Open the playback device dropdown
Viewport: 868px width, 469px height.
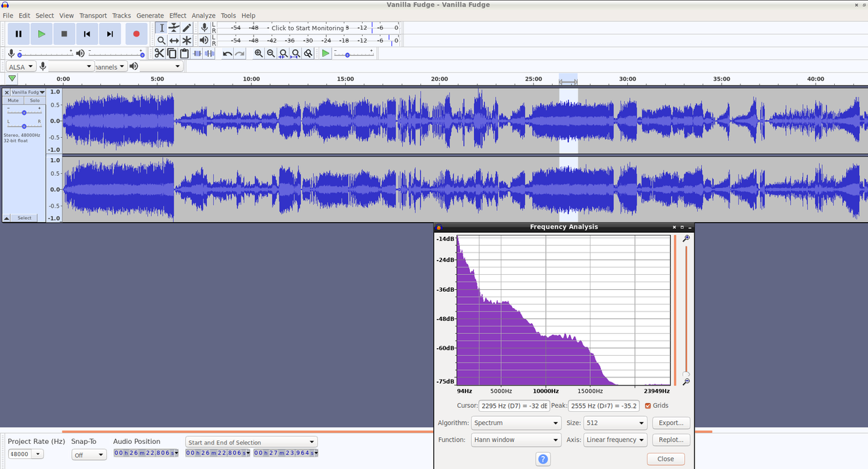coord(161,67)
